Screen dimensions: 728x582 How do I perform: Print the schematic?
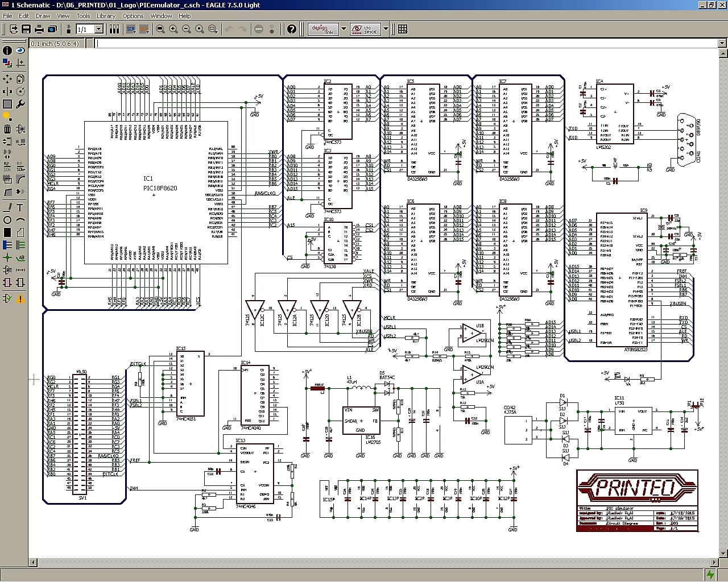(x=39, y=29)
